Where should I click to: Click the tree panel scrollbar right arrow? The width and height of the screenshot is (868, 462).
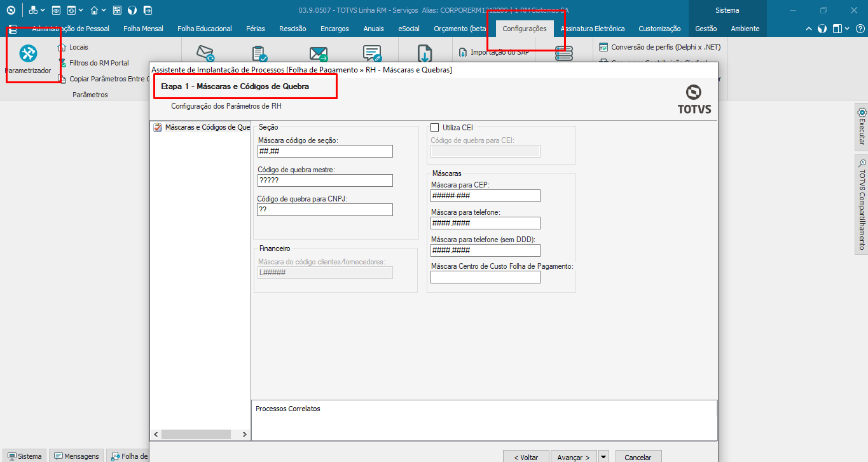(x=244, y=434)
